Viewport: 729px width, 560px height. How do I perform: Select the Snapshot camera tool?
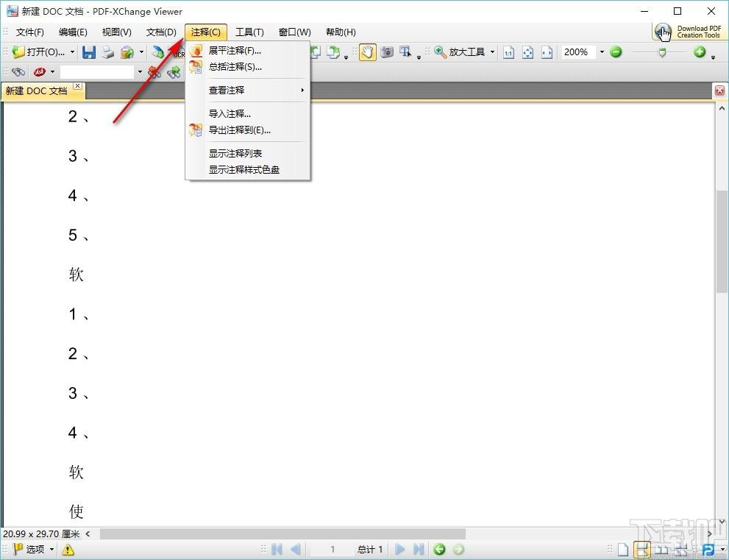tap(387, 52)
